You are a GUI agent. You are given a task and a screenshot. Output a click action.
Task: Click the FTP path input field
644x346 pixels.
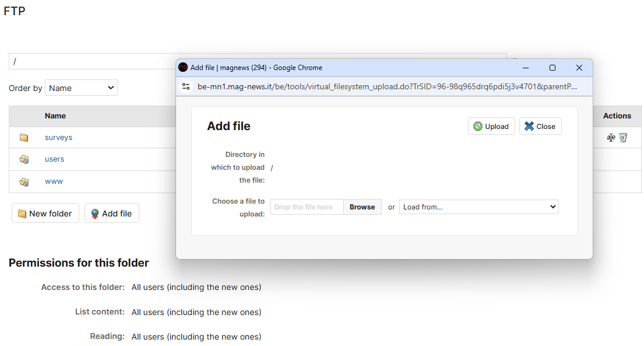pos(93,61)
